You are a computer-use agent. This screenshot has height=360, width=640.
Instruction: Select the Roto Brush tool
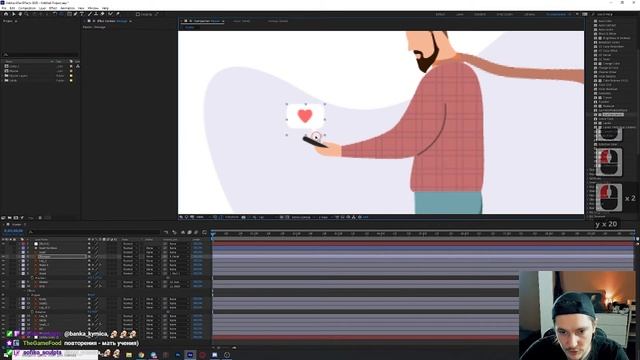[x=110, y=14]
